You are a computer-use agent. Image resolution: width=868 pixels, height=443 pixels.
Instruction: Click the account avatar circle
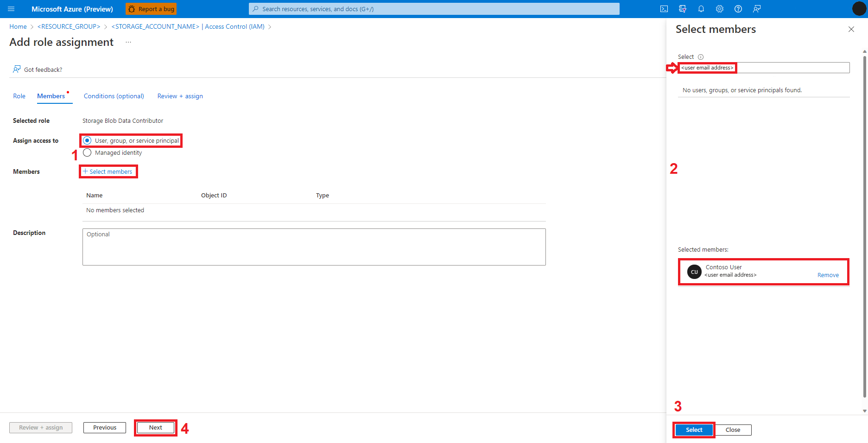click(x=859, y=9)
